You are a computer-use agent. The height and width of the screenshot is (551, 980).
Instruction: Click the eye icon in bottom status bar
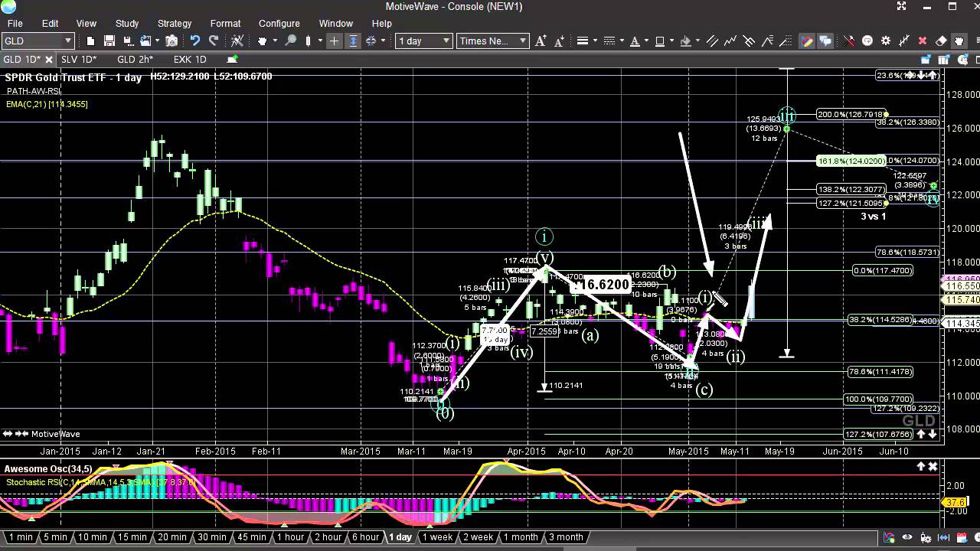[907, 537]
